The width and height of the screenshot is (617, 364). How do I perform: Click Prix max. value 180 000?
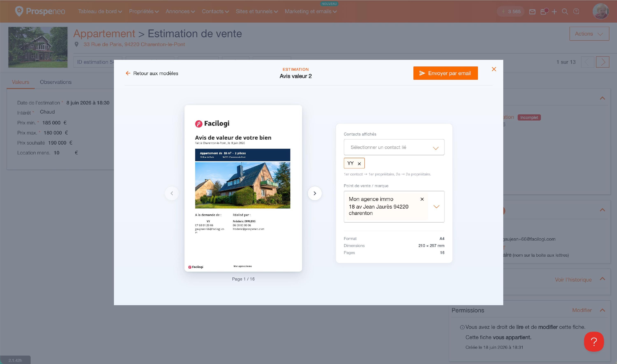coord(53,133)
